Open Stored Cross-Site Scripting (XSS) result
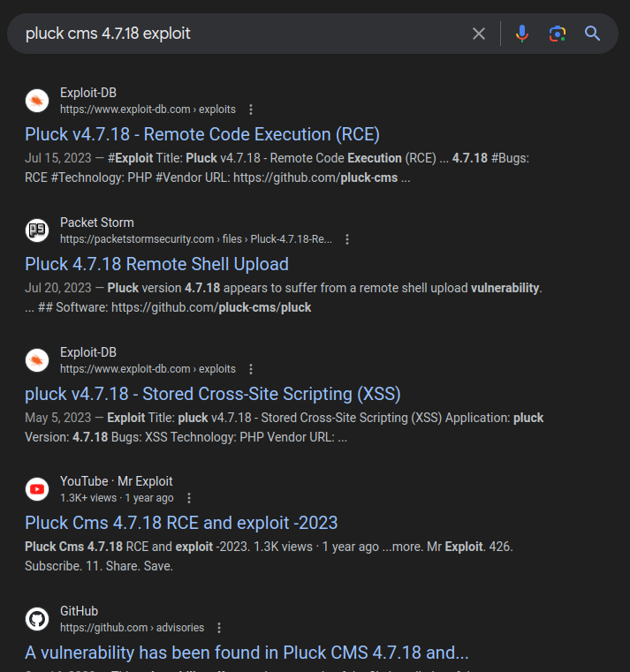 click(x=212, y=394)
